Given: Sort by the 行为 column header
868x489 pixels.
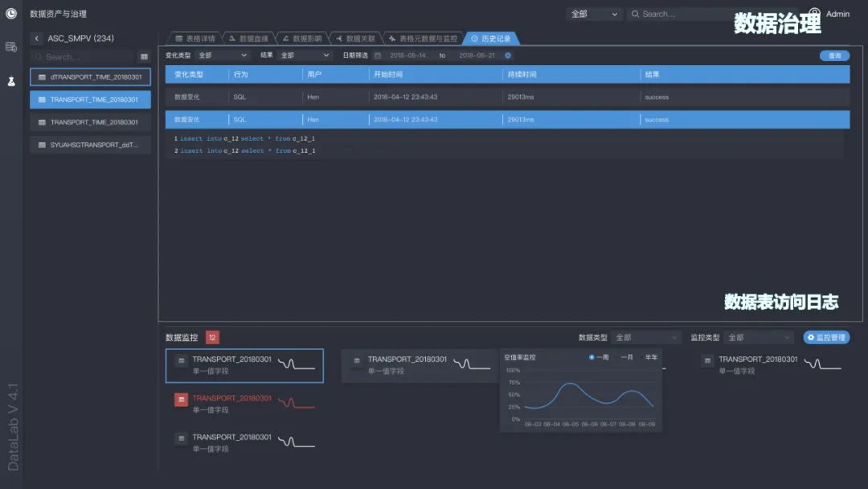Looking at the screenshot, I should (240, 74).
